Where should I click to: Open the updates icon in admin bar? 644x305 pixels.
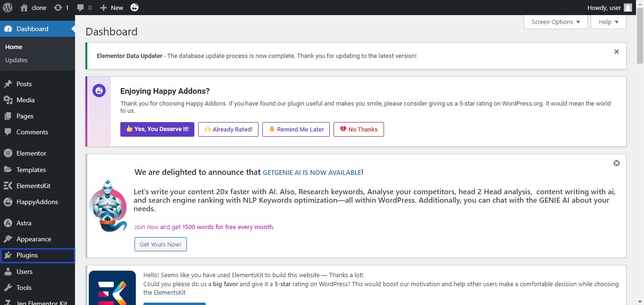(58, 8)
